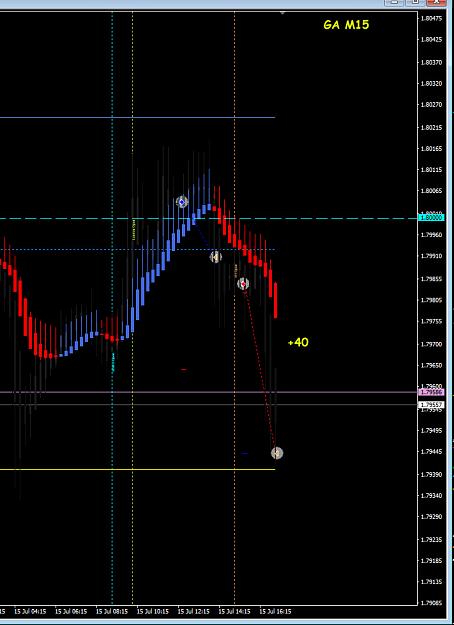Click the 1.79340 price axis label

pos(431,495)
